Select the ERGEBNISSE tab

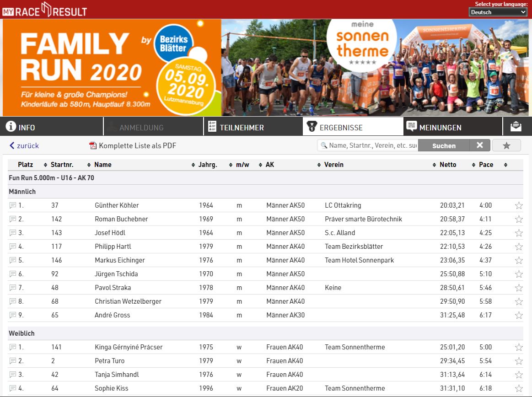point(353,127)
